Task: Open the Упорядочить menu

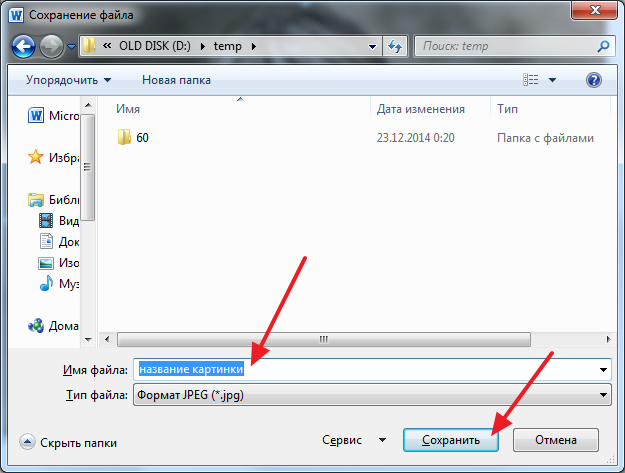Action: 69,80
